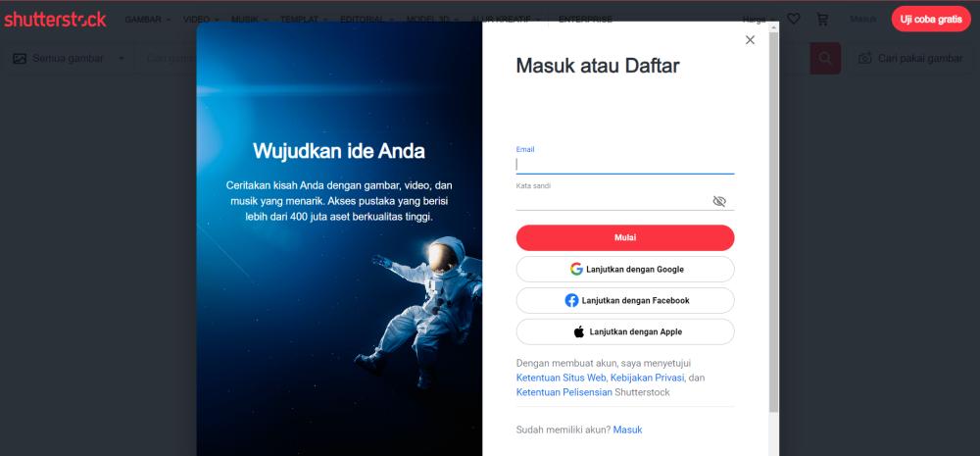The width and height of the screenshot is (980, 456).
Task: Open the shopping cart icon
Action: tap(822, 20)
